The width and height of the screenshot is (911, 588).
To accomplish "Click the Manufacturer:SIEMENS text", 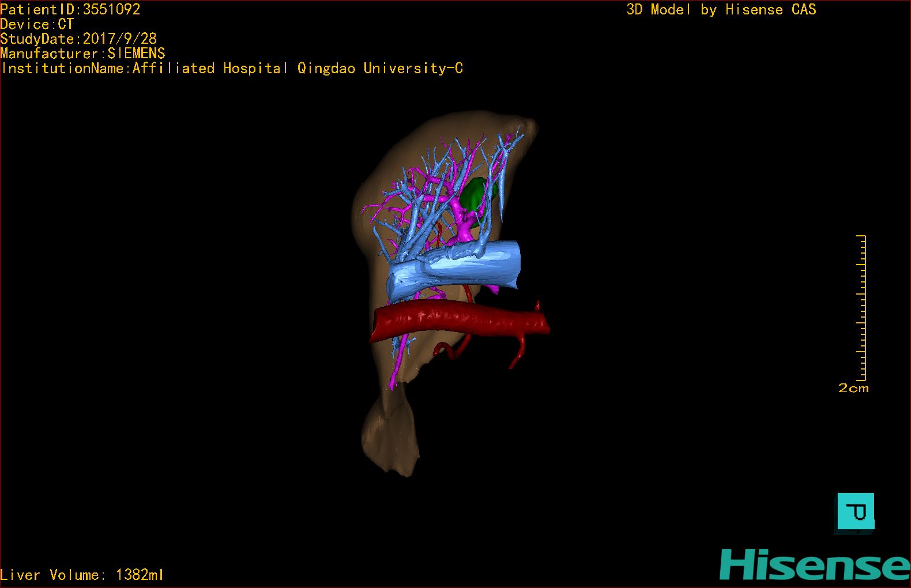I will [83, 54].
